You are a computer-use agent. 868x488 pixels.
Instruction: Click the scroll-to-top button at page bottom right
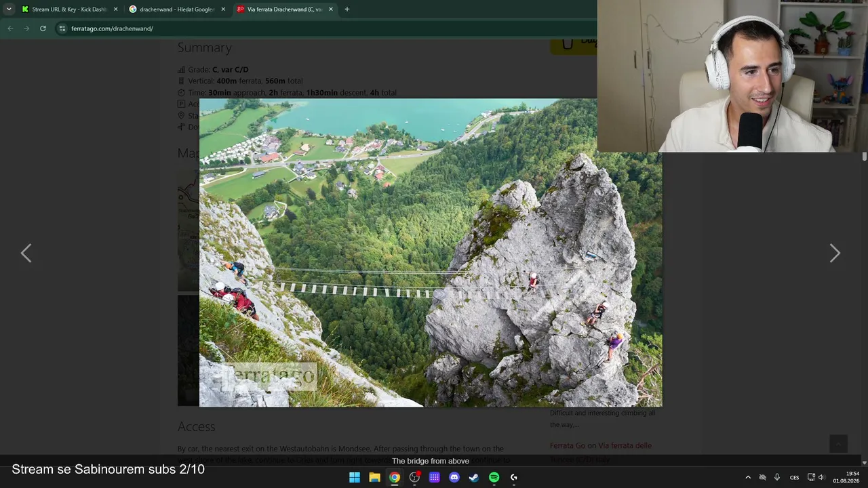[839, 444]
